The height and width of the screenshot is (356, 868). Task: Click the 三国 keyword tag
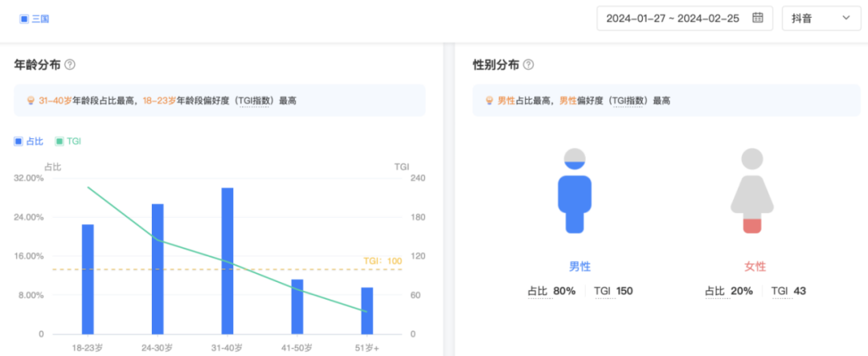click(x=40, y=18)
